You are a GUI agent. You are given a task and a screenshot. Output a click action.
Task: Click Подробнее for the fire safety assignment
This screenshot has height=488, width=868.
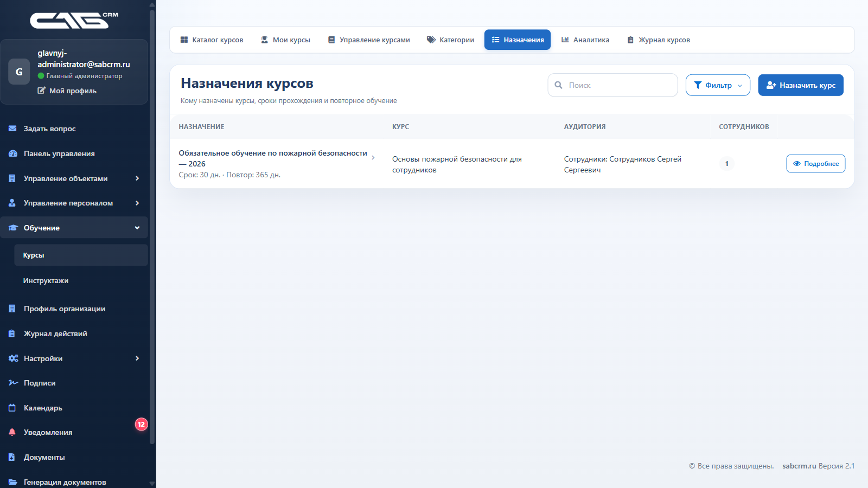click(x=815, y=164)
